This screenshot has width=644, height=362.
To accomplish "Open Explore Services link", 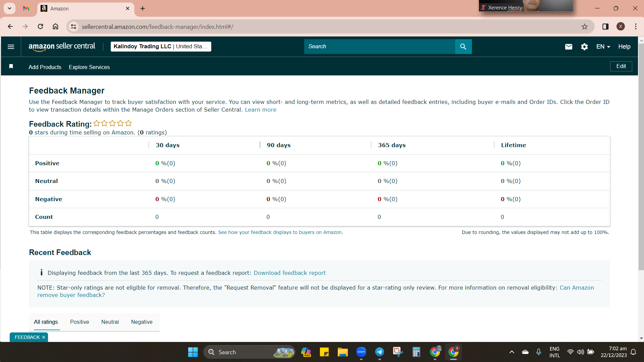I will [x=89, y=67].
